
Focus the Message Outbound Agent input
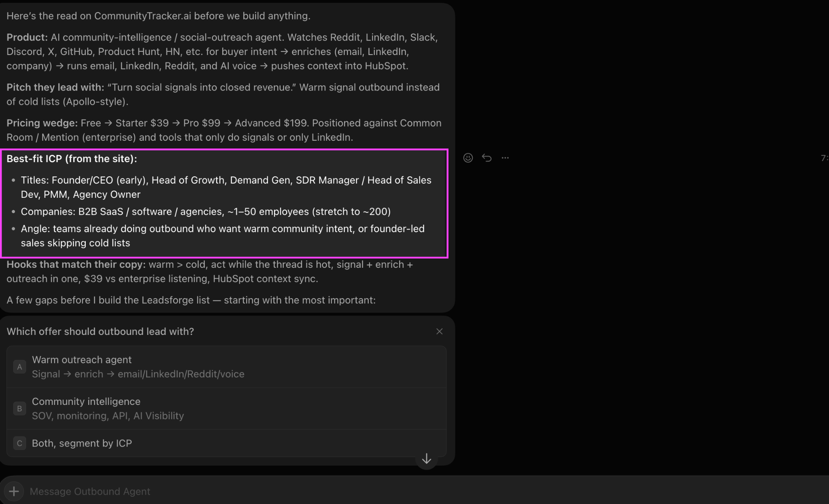pyautogui.click(x=425, y=491)
